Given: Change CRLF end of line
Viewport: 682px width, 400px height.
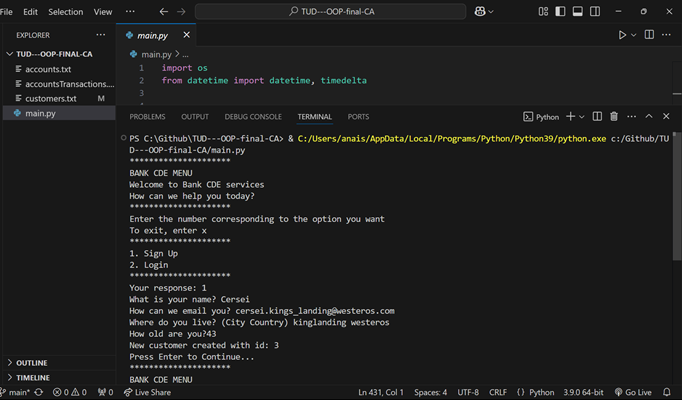Looking at the screenshot, I should point(498,392).
